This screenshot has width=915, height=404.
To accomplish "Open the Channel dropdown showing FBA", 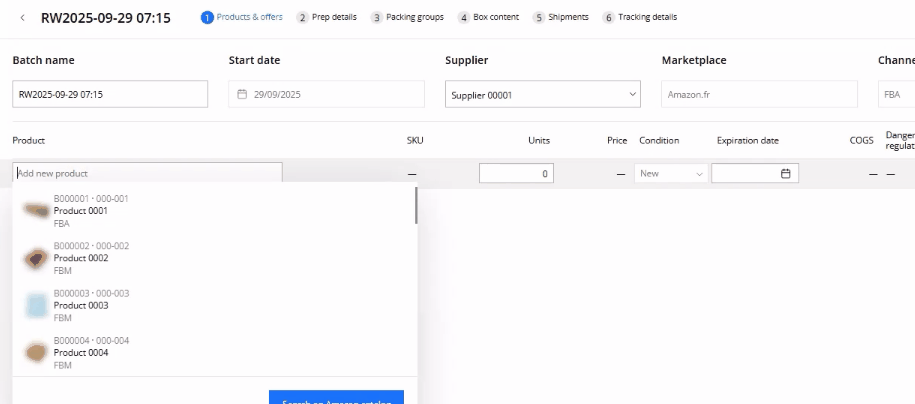I will click(x=895, y=95).
